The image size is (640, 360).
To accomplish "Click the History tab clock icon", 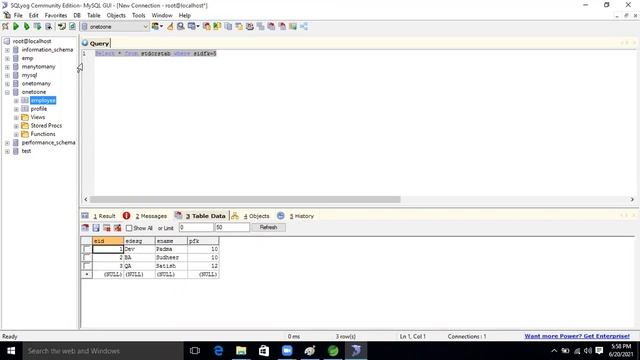I will click(281, 216).
